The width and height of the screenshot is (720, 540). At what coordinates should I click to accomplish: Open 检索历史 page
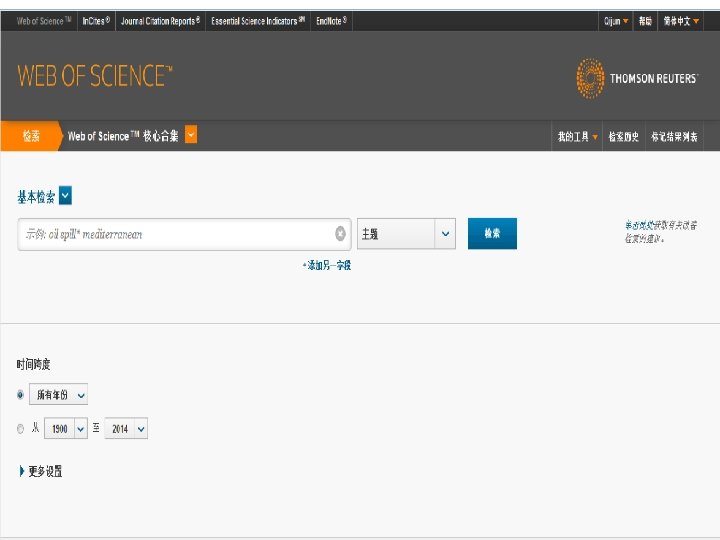click(623, 136)
